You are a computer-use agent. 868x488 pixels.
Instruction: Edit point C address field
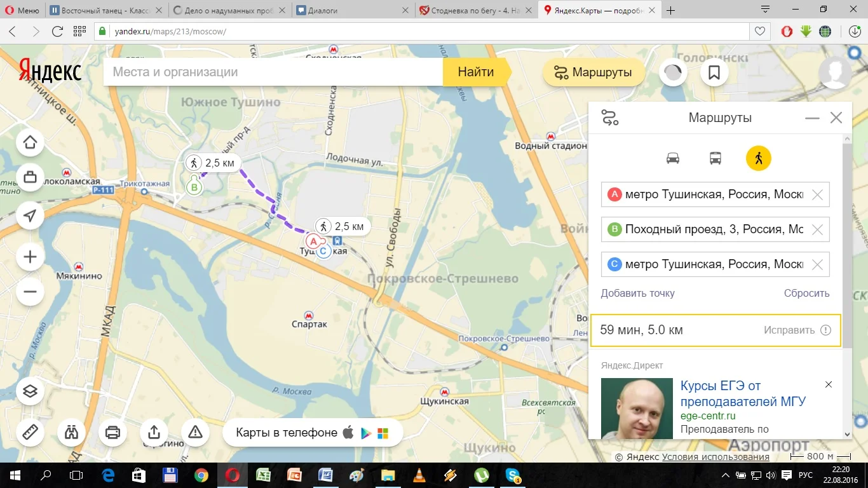(715, 264)
